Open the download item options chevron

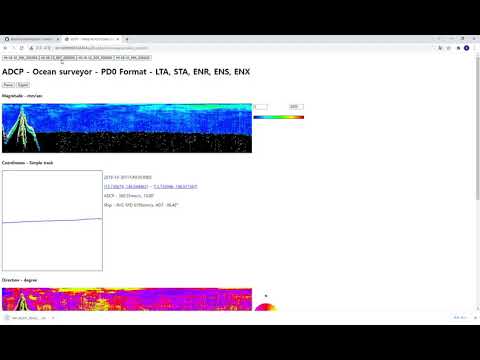click(x=53, y=318)
